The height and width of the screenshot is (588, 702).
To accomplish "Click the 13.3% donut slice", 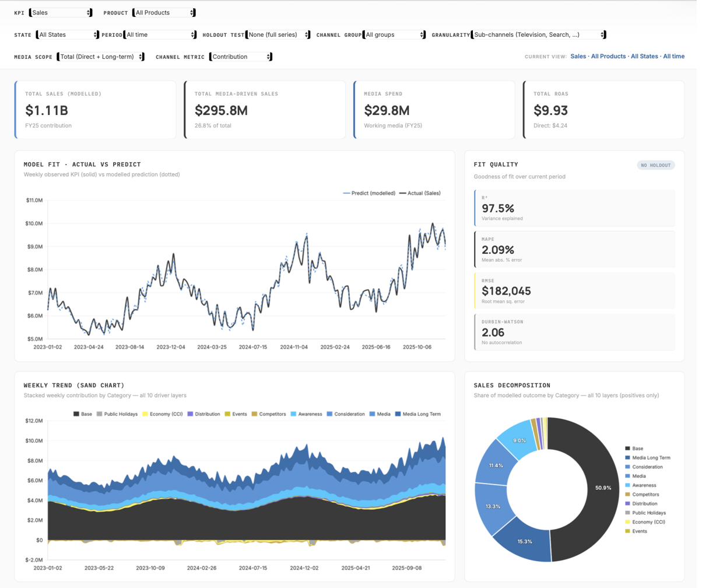I will [493, 506].
